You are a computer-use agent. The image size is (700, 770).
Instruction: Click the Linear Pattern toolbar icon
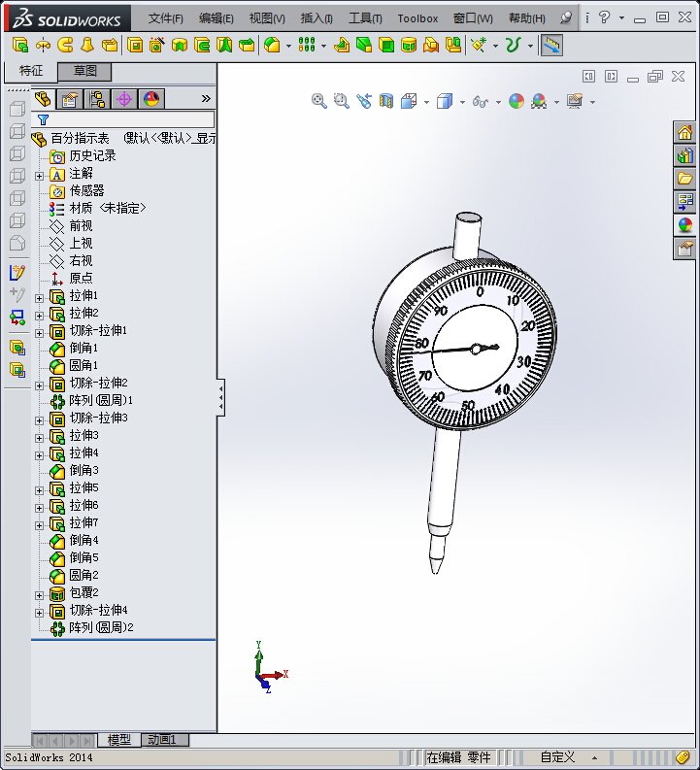[307, 46]
